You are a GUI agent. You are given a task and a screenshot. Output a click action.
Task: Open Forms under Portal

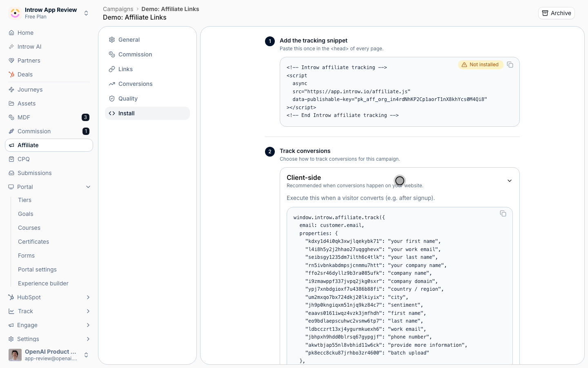click(x=26, y=256)
